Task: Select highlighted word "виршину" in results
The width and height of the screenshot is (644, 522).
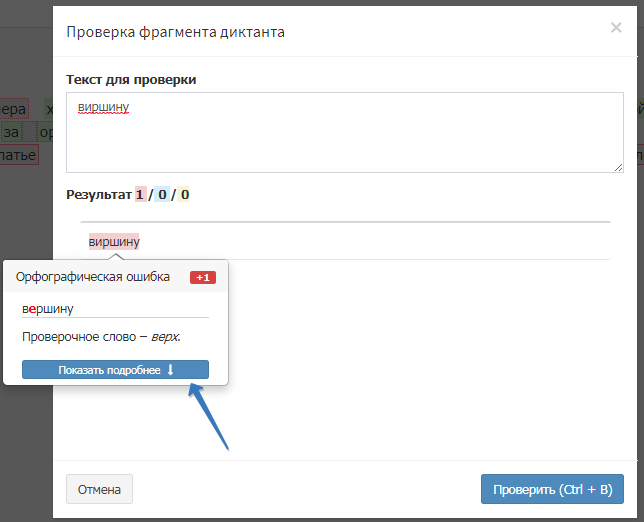Action: point(114,241)
